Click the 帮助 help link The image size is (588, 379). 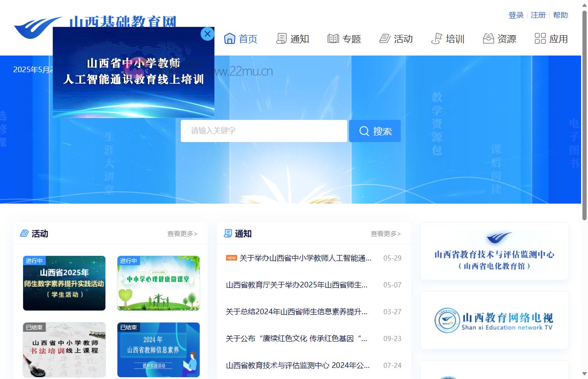[x=560, y=15]
